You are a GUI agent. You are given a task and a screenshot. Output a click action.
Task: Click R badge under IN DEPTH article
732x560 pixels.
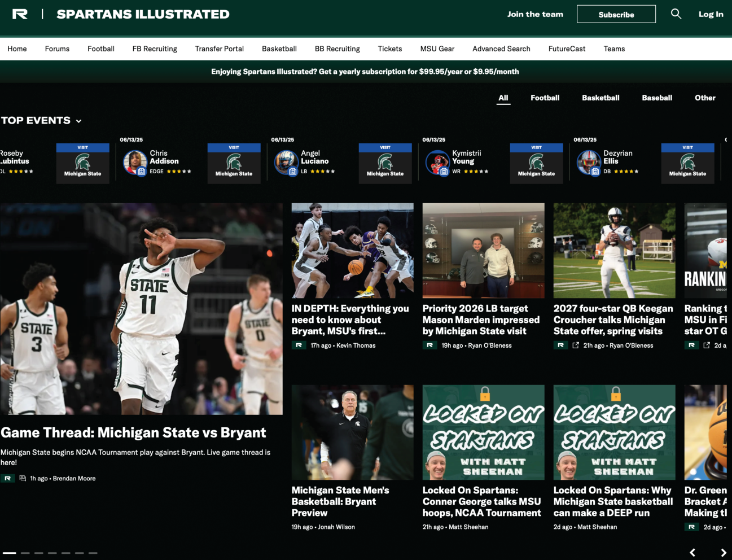pyautogui.click(x=299, y=345)
